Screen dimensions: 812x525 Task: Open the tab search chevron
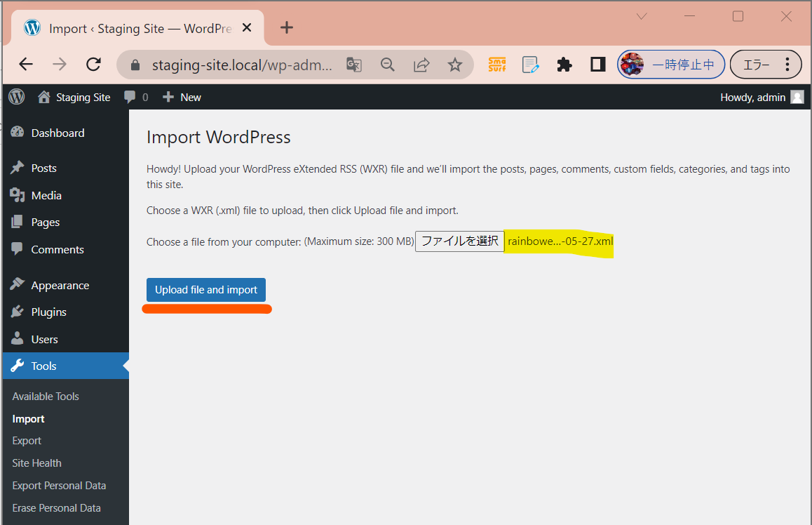coord(642,17)
